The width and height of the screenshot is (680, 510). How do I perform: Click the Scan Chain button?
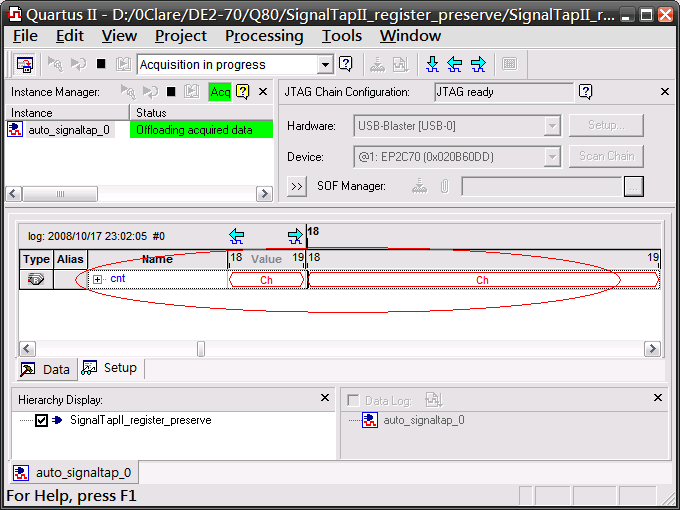(606, 156)
